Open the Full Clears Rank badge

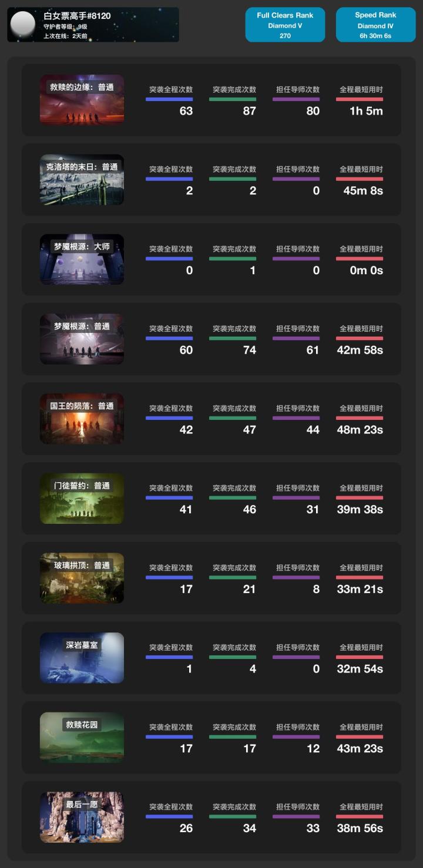coord(285,25)
